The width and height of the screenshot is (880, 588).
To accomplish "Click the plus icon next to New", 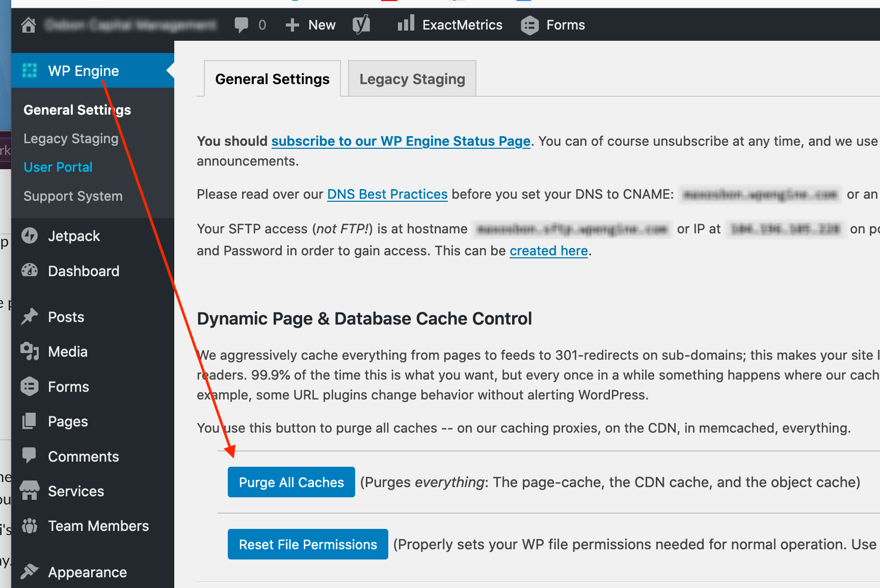I will click(x=292, y=25).
